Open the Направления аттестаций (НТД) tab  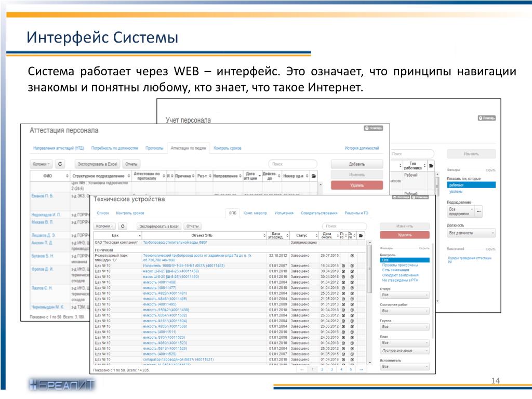58,148
